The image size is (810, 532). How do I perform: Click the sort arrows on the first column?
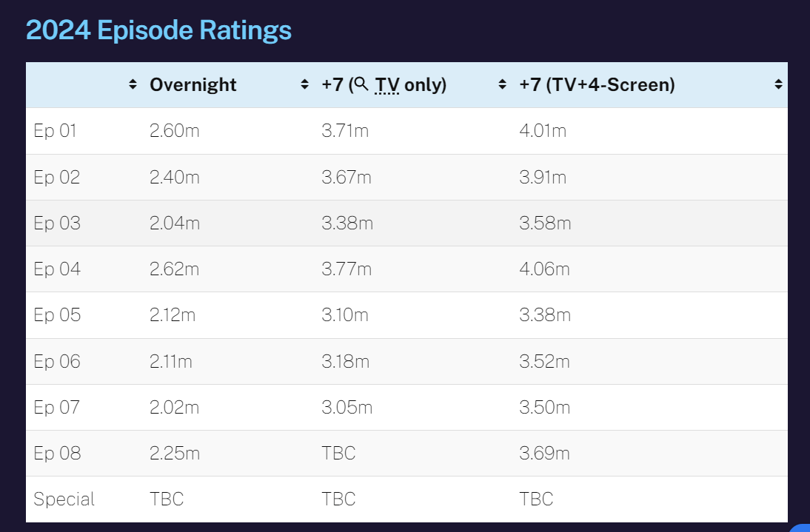[133, 85]
